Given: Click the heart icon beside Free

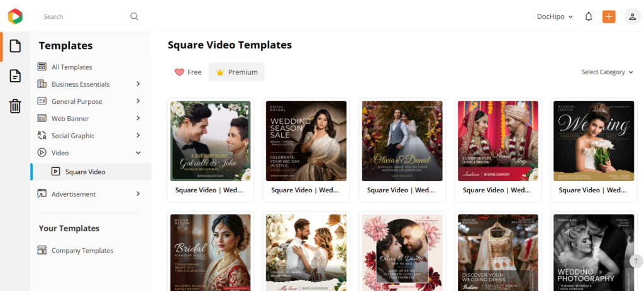Looking at the screenshot, I should coord(179,72).
